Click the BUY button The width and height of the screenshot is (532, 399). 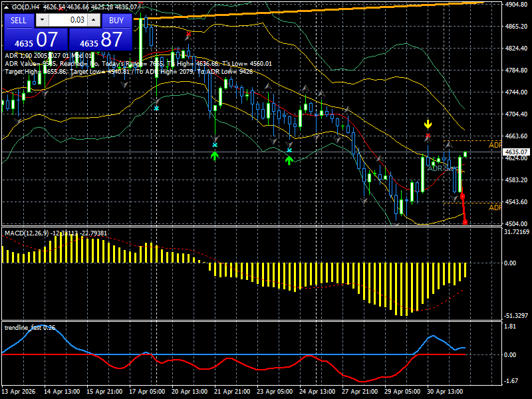pos(116,21)
